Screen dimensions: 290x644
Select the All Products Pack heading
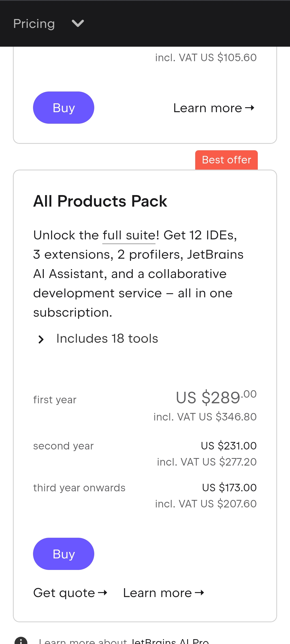click(x=100, y=201)
